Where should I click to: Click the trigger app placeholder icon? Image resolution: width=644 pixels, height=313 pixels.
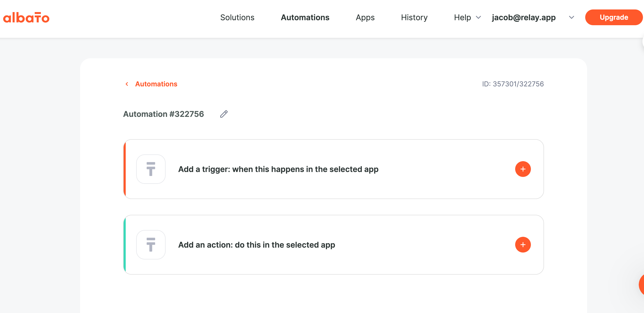click(151, 169)
